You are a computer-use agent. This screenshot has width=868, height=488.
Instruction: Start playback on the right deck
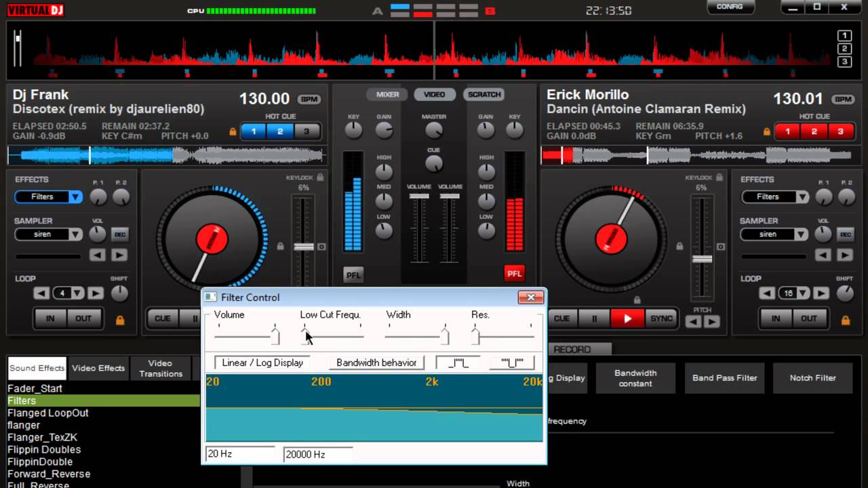click(627, 318)
